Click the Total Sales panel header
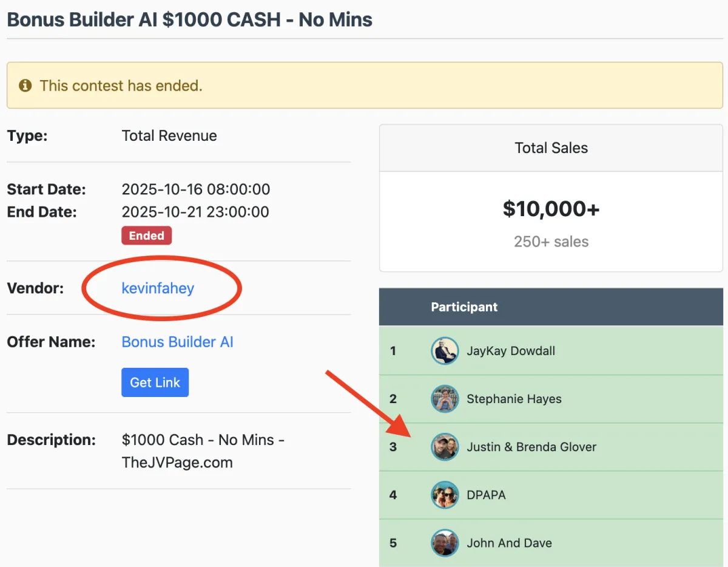Image resolution: width=728 pixels, height=567 pixels. 551,148
